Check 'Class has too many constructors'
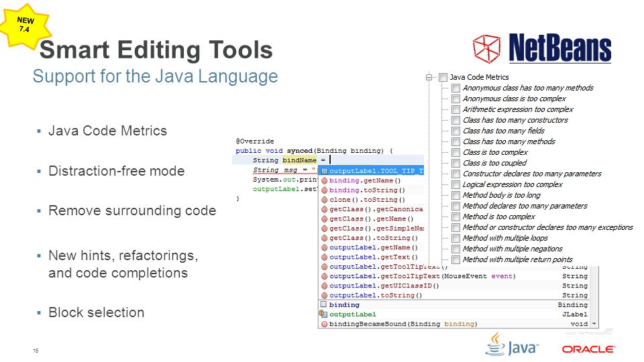 [x=455, y=120]
